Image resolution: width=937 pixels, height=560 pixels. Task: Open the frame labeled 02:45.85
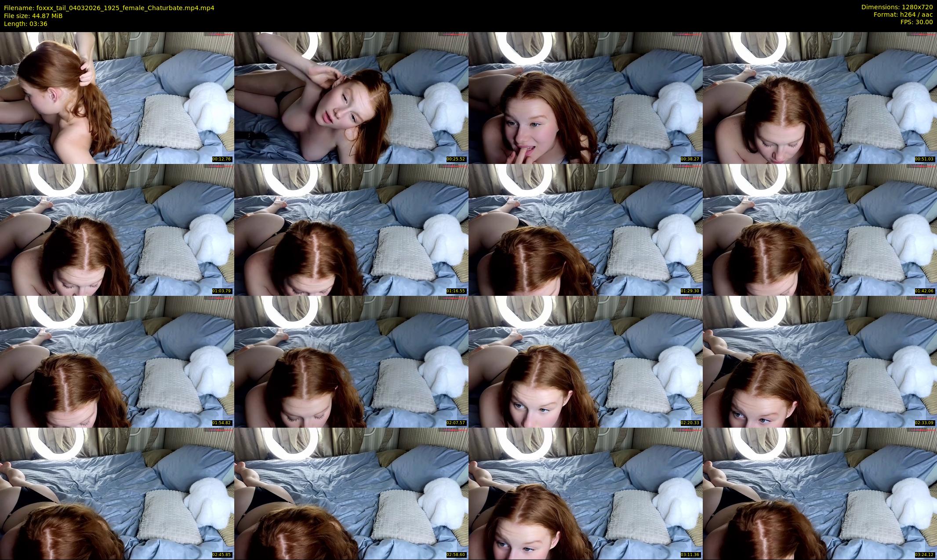point(117,493)
